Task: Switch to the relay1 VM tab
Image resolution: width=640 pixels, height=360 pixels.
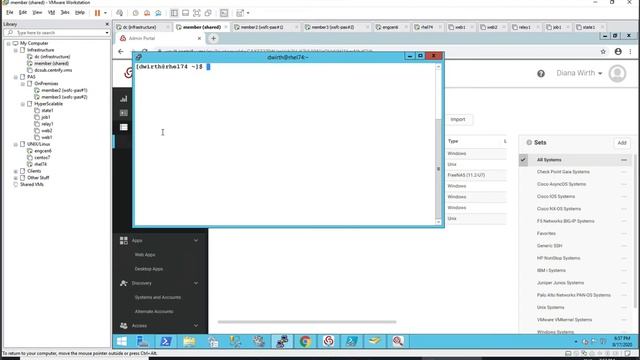Action: click(524, 27)
